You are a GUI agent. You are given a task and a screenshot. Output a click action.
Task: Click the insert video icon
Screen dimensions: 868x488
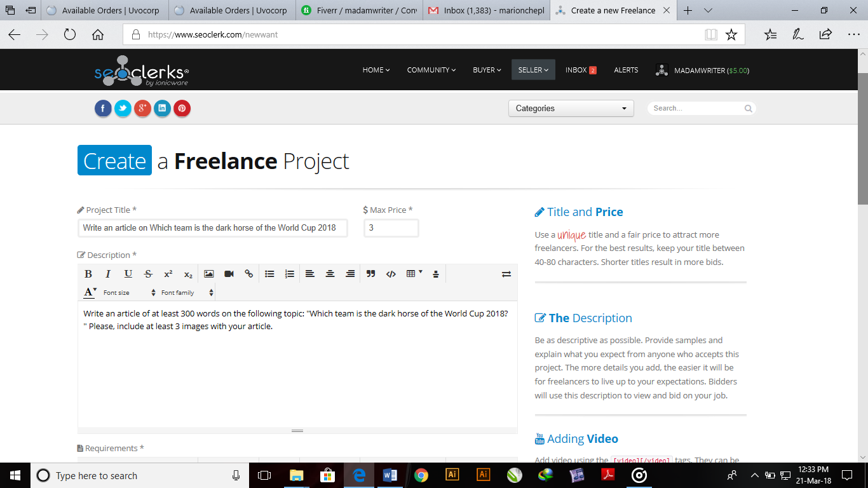click(x=229, y=274)
